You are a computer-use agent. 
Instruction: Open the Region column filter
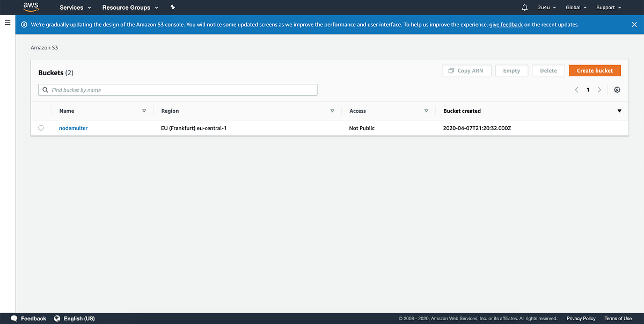tap(332, 111)
